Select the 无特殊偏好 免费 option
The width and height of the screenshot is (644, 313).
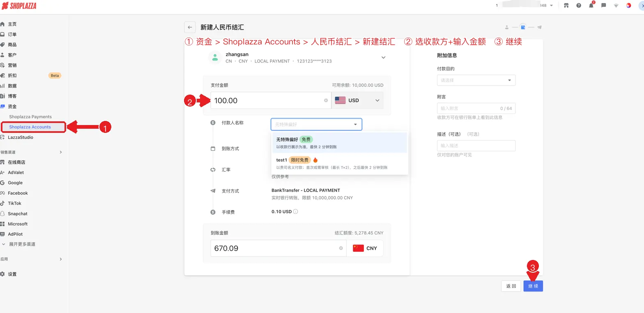(x=340, y=143)
